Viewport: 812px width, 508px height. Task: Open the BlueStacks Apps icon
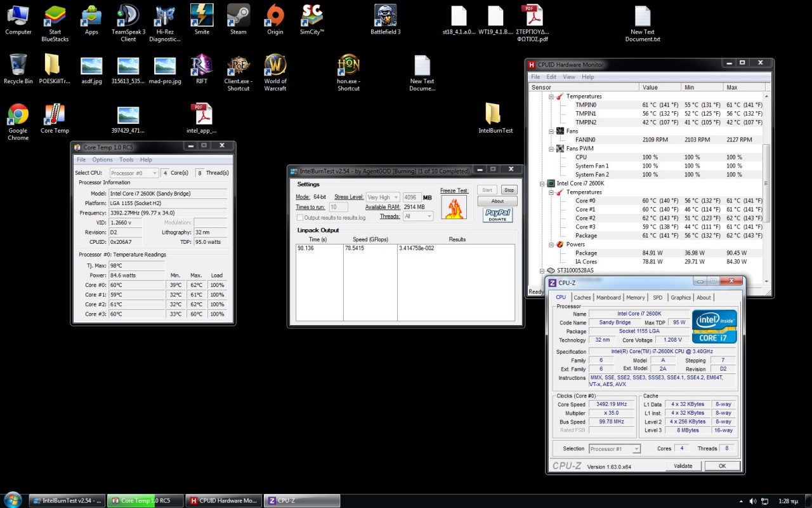pos(92,20)
